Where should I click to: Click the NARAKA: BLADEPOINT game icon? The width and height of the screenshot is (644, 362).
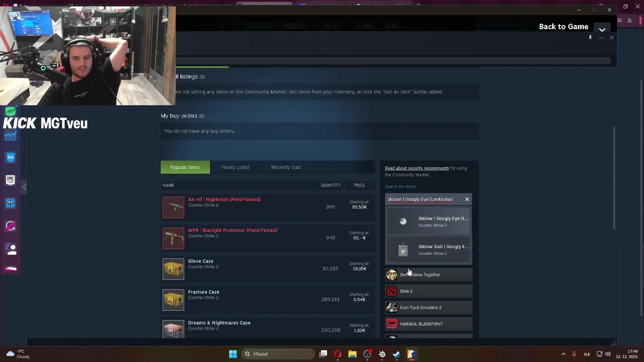pos(391,324)
